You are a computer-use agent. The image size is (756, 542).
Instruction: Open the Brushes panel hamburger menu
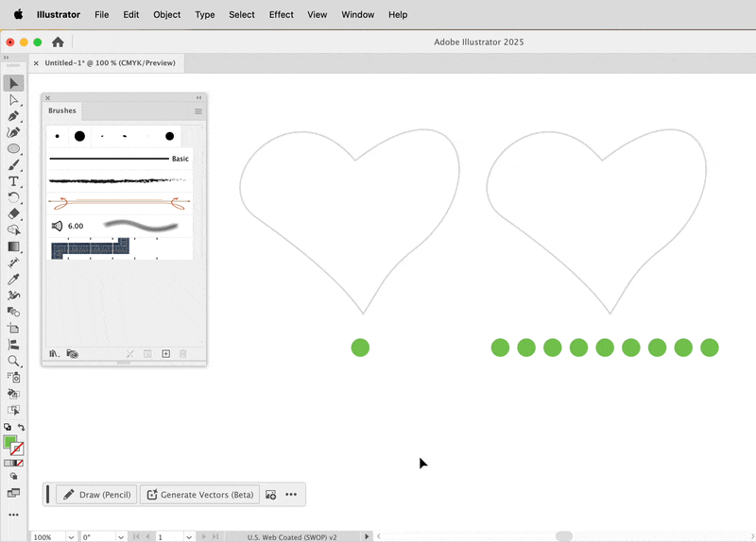pyautogui.click(x=198, y=111)
